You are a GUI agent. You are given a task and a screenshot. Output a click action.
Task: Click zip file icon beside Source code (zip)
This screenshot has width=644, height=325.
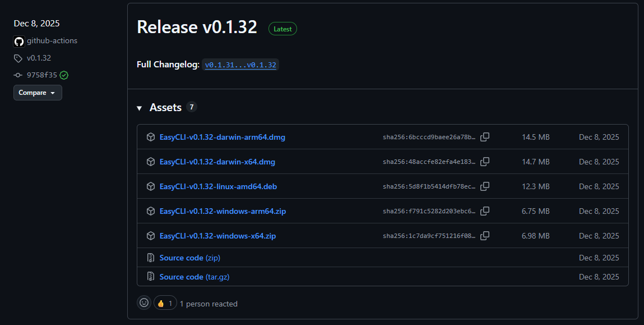pyautogui.click(x=151, y=258)
